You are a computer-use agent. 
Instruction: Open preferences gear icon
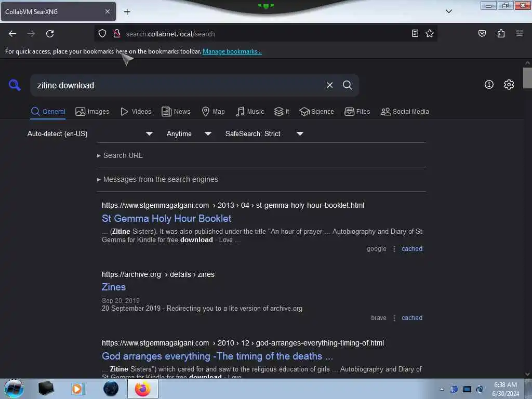point(509,85)
